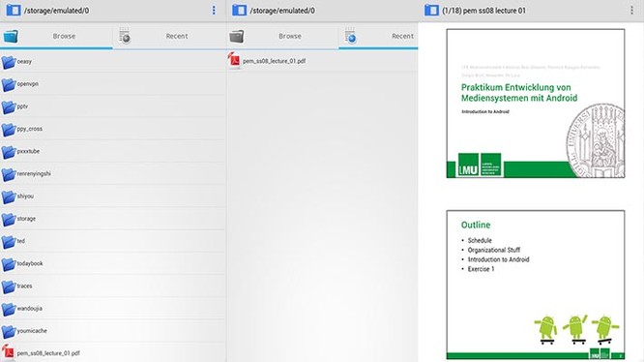Image resolution: width=644 pixels, height=362 pixels.
Task: Tap the Outline slide page
Action: click(x=536, y=286)
